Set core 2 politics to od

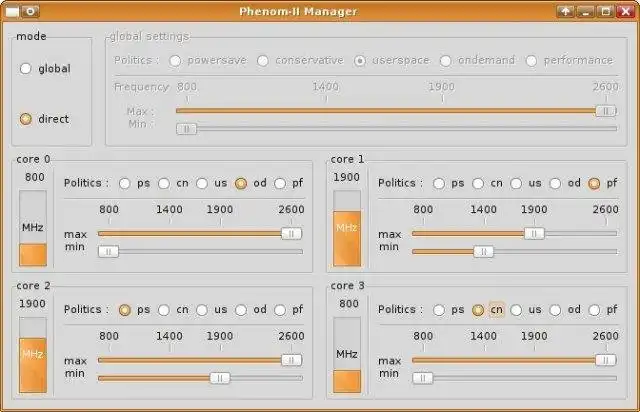pyautogui.click(x=241, y=310)
